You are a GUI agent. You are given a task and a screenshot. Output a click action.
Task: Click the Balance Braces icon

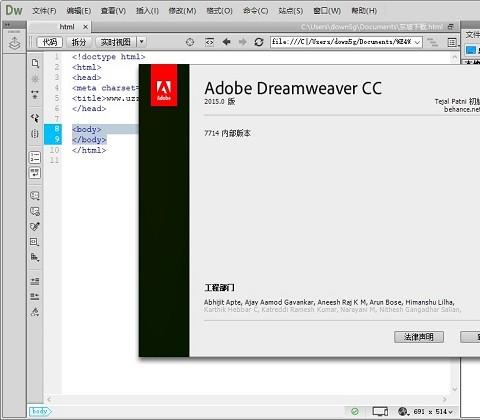35,134
